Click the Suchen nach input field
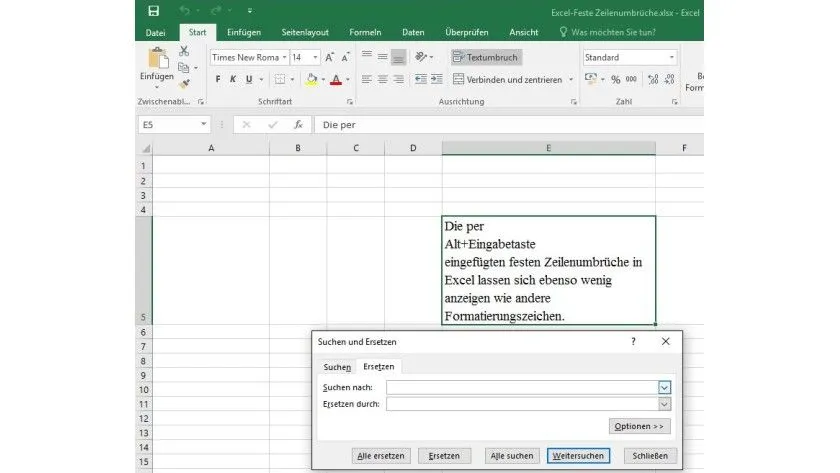Viewport: 840px width, 473px height. click(x=522, y=387)
